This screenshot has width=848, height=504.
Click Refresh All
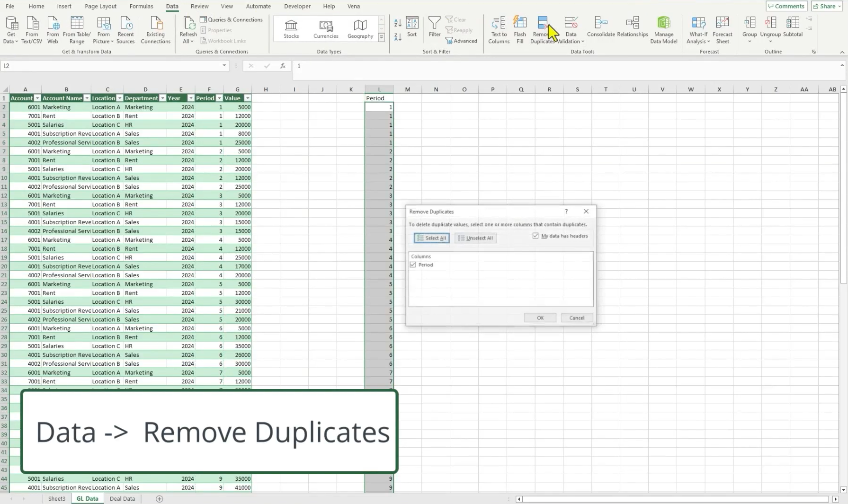click(x=188, y=29)
